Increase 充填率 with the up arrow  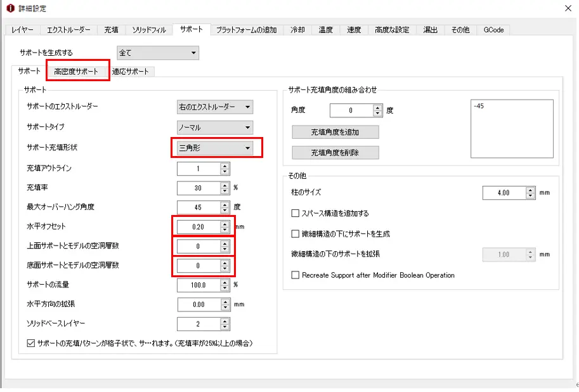click(x=224, y=185)
